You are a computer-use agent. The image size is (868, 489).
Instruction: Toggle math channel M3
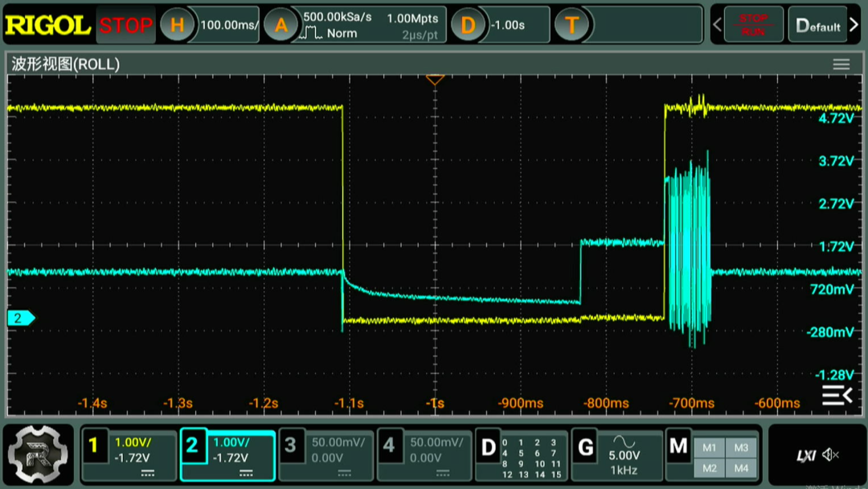[x=741, y=448]
